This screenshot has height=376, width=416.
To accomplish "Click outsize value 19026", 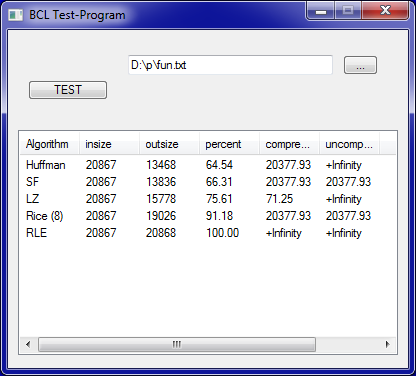I will click(x=161, y=216).
